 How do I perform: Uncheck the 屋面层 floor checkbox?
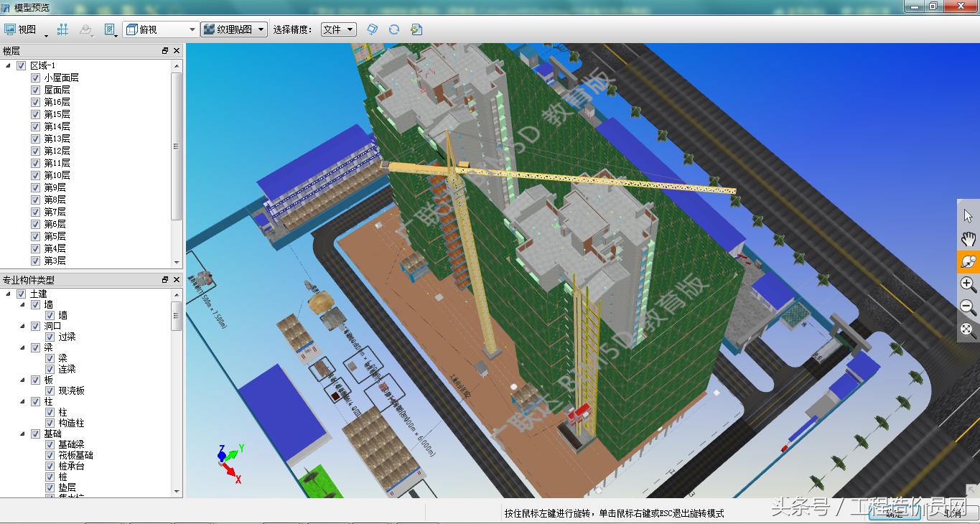[x=35, y=90]
